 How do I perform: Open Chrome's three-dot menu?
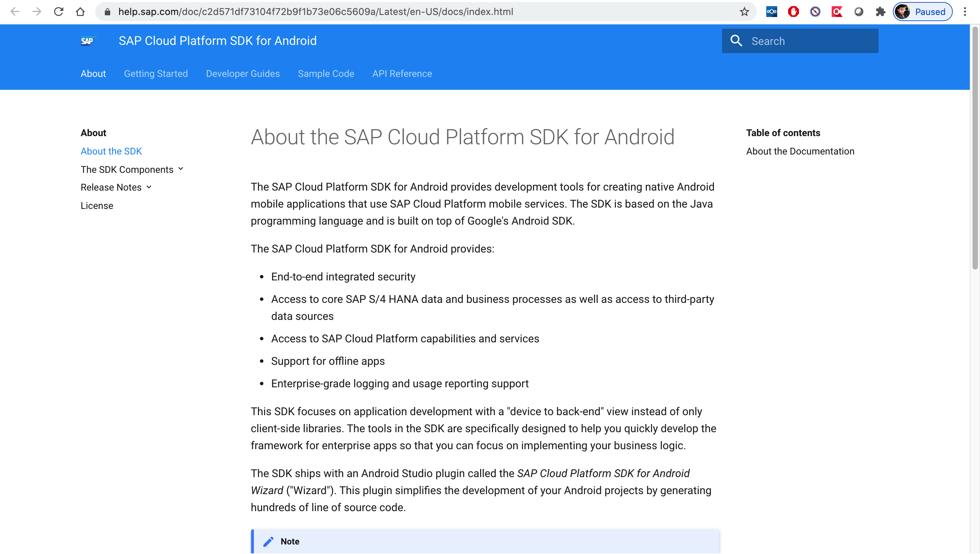[x=965, y=12]
